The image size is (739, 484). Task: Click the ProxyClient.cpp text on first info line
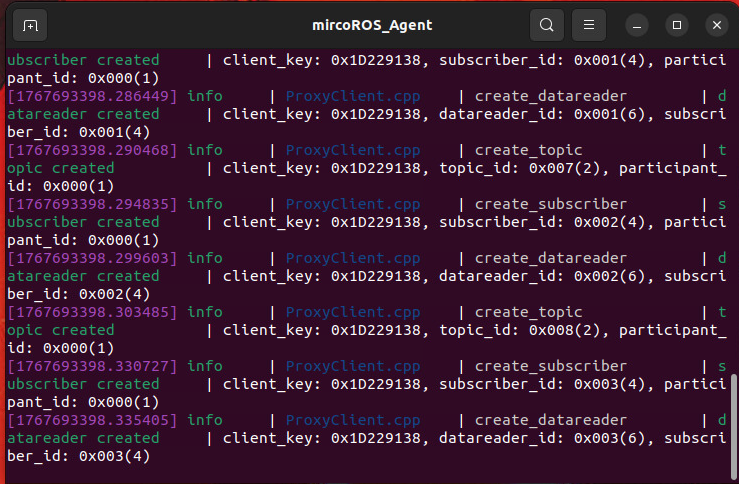[x=353, y=96]
